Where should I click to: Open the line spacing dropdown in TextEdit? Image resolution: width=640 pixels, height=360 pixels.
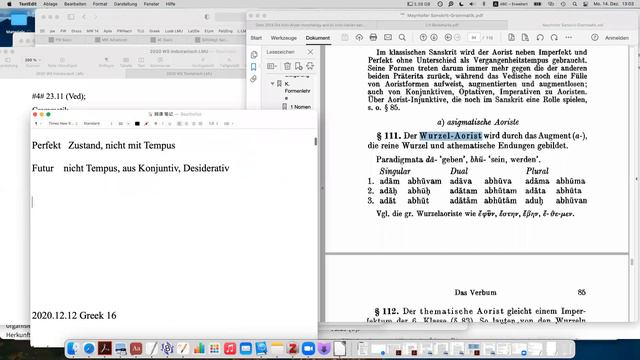click(x=213, y=124)
